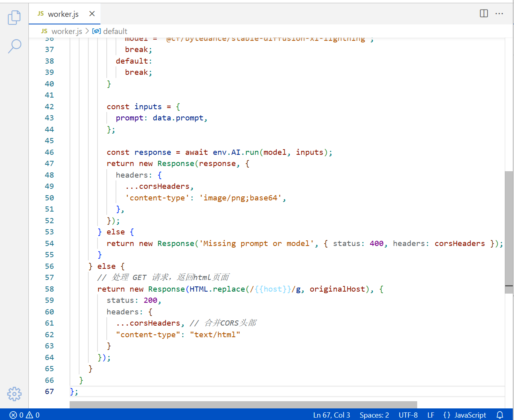Click 'originalHost' on line 58

click(x=337, y=289)
